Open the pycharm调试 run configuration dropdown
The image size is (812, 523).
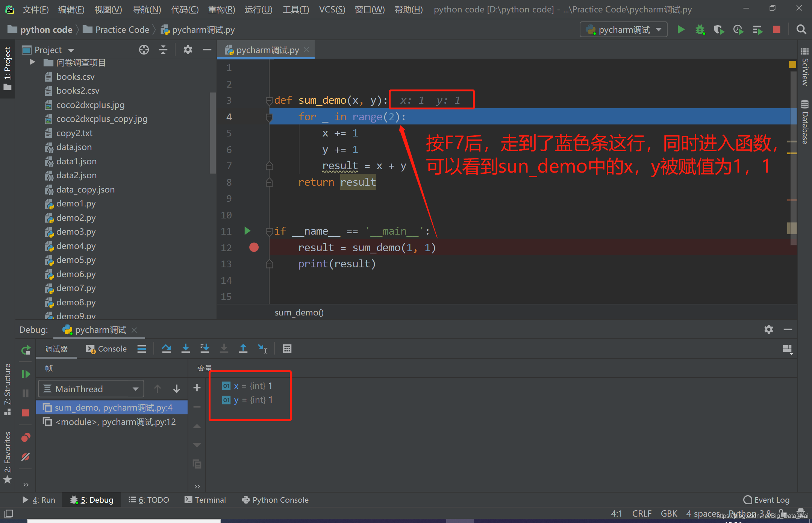coord(624,30)
